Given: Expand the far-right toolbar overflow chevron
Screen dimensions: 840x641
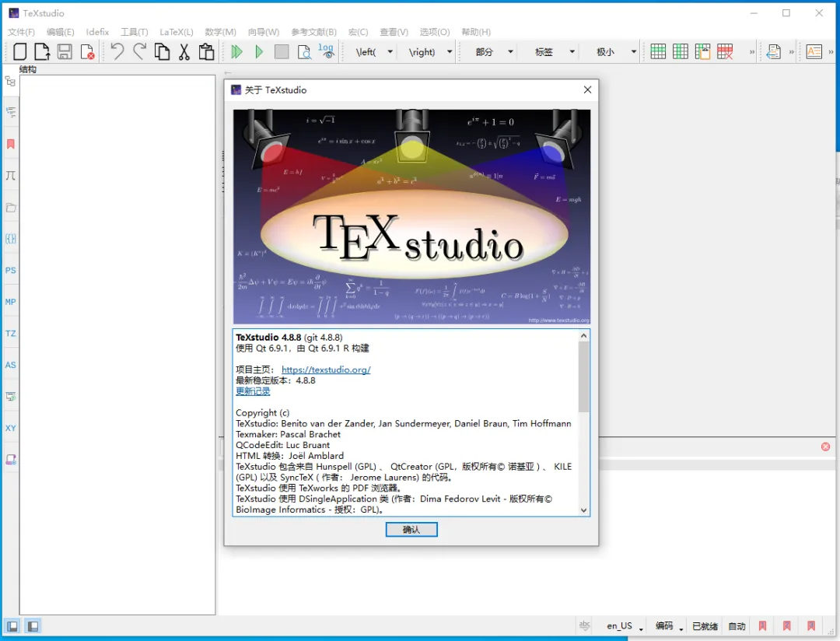Looking at the screenshot, I should pyautogui.click(x=831, y=52).
